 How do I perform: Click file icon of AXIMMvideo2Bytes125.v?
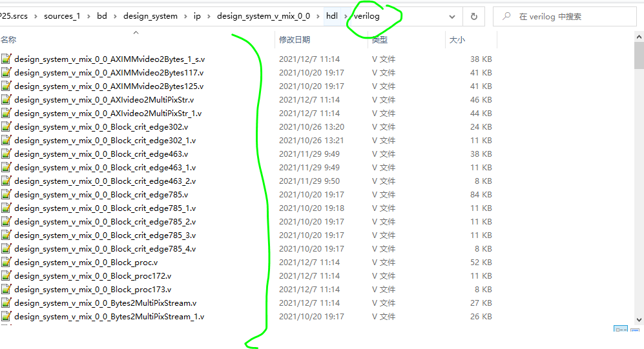6,86
